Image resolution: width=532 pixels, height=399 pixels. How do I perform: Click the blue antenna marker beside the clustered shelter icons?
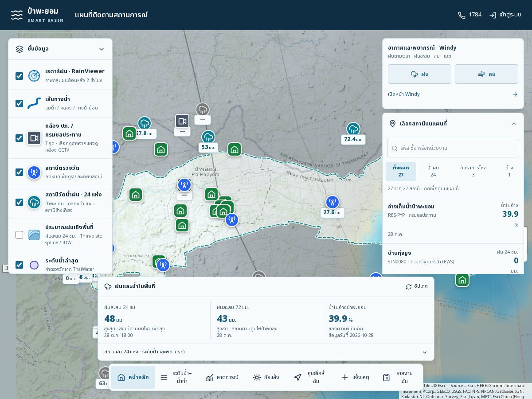[231, 220]
